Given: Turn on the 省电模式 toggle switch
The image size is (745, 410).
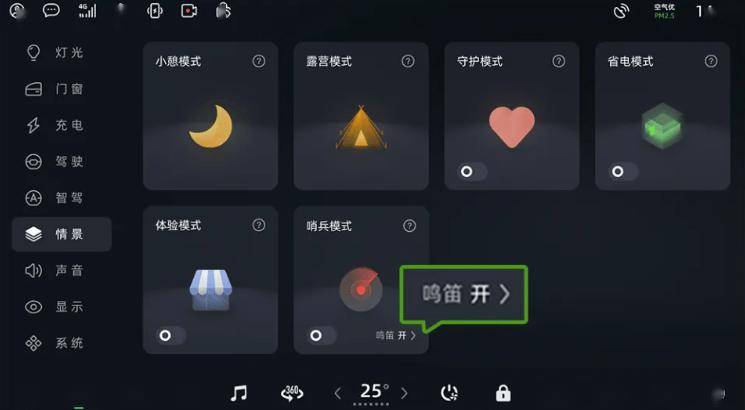Looking at the screenshot, I should pos(623,172).
